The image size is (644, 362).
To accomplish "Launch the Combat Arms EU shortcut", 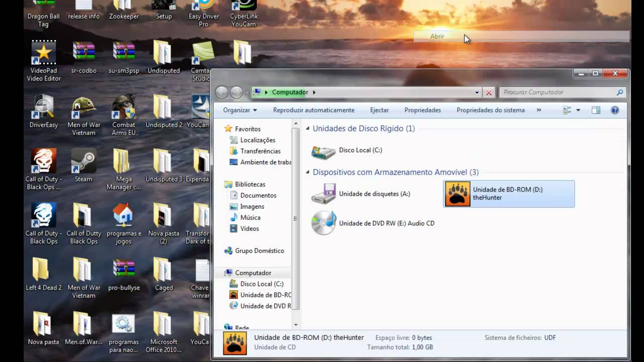I will tap(124, 116).
